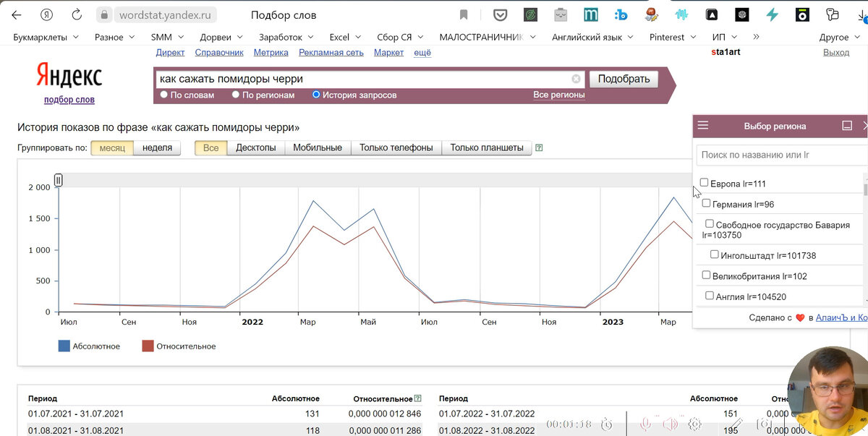Expand the Разное bookmarks folder
Viewport: 868px width, 436px height.
click(115, 37)
